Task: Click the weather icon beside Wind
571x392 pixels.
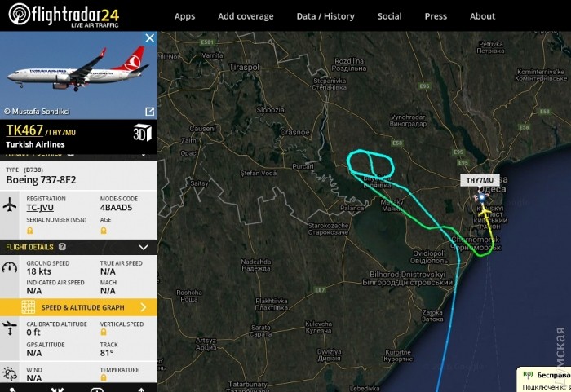Action: tap(10, 373)
